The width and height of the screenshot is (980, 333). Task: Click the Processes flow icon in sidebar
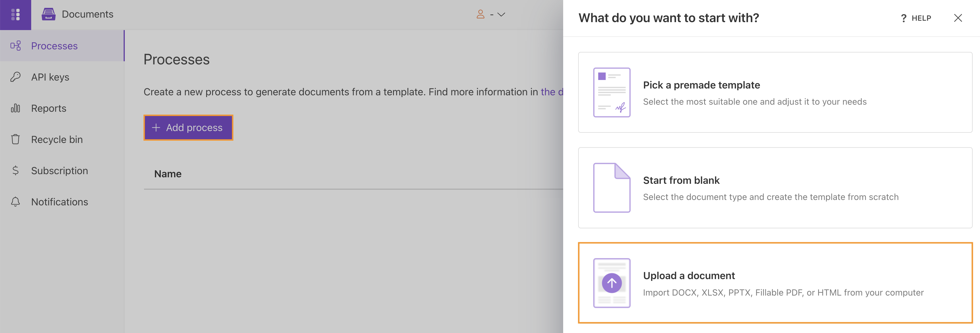16,46
